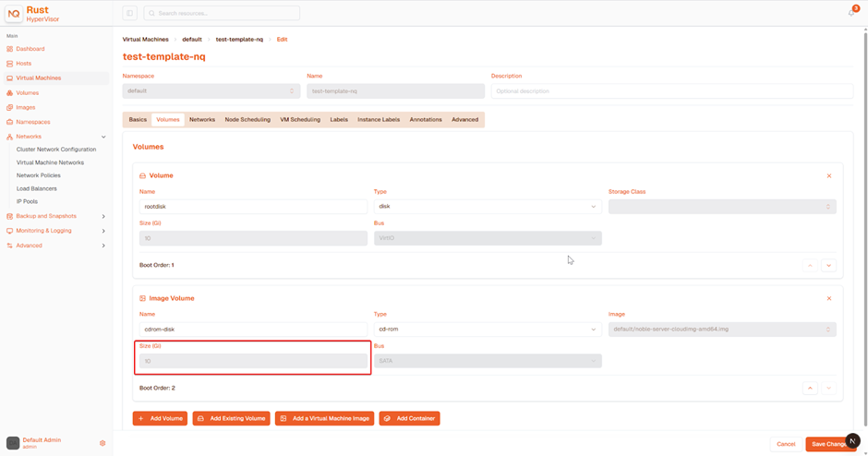
Task: Click the Hosts sidebar icon
Action: pyautogui.click(x=9, y=64)
